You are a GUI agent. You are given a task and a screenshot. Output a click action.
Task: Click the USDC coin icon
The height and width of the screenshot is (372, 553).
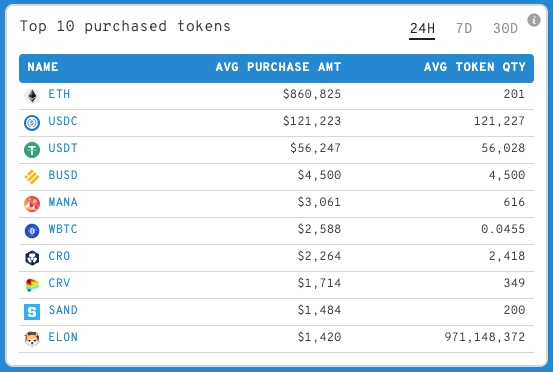[32, 123]
